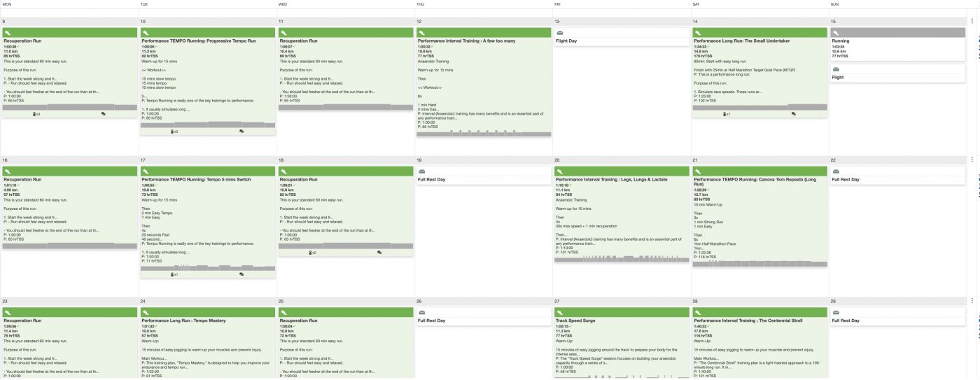Open week options menu for the 9–15 row
Viewport: 980px width, 380px height.
(x=972, y=22)
